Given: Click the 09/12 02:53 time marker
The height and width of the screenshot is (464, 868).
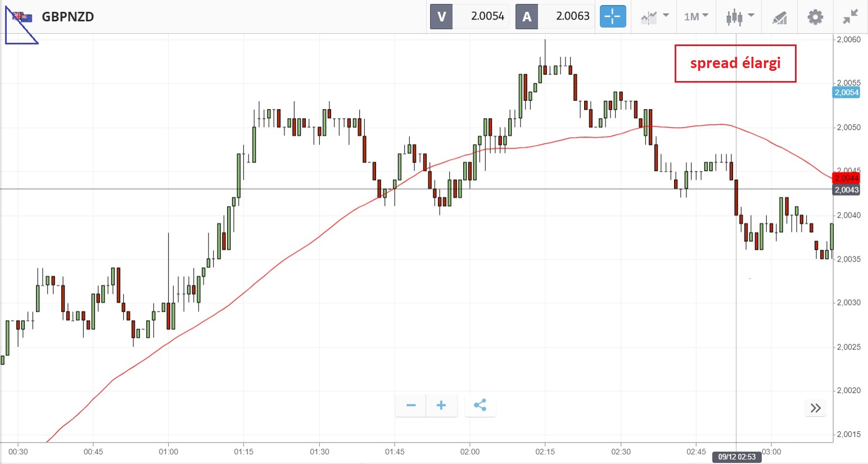Looking at the screenshot, I should (736, 457).
